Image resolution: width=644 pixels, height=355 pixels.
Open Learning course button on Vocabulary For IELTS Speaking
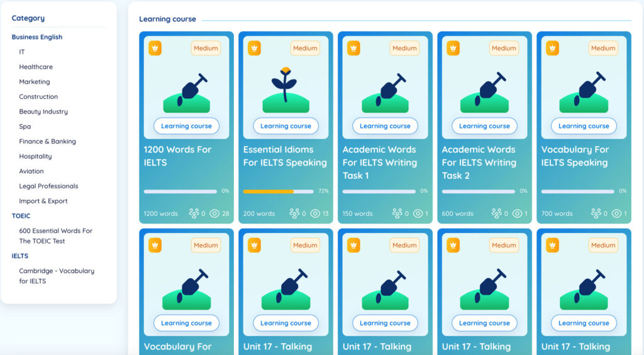pos(584,126)
